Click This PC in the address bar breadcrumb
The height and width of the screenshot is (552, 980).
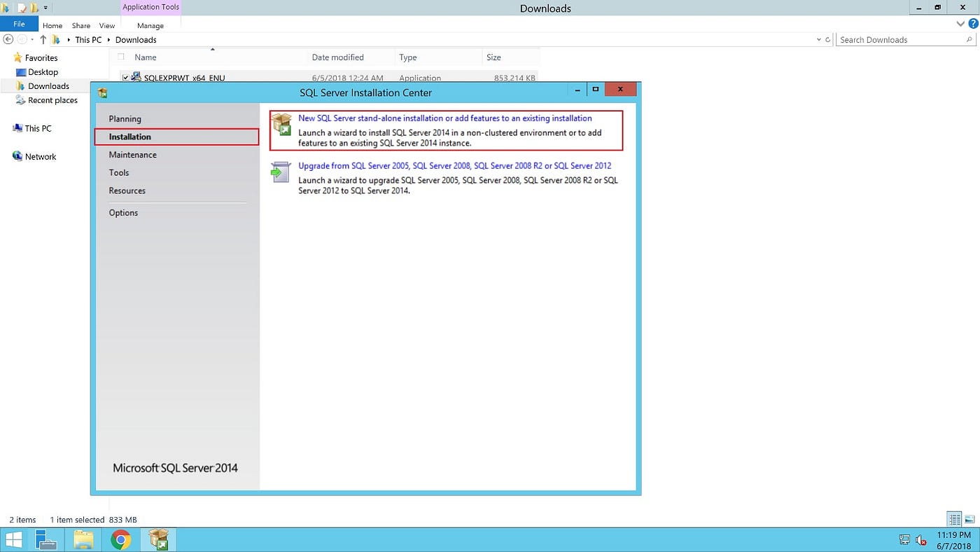coord(88,40)
